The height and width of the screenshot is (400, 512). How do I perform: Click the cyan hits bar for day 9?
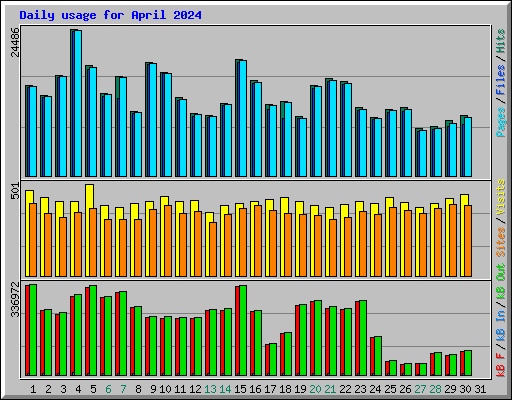click(153, 120)
